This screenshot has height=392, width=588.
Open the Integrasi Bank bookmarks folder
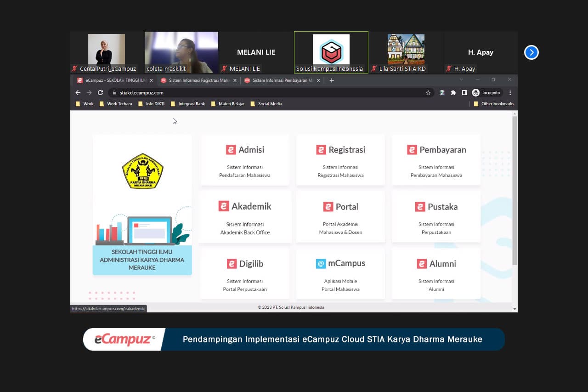188,104
